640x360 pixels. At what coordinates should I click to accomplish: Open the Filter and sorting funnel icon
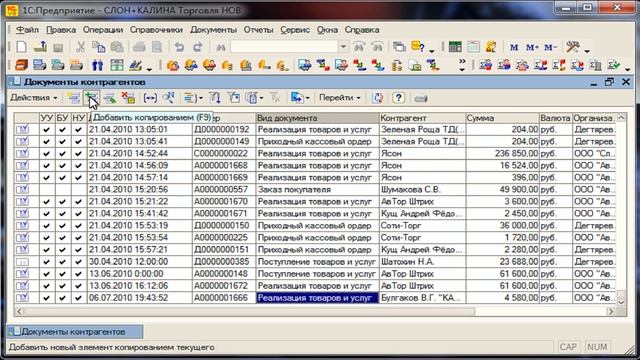(215, 98)
